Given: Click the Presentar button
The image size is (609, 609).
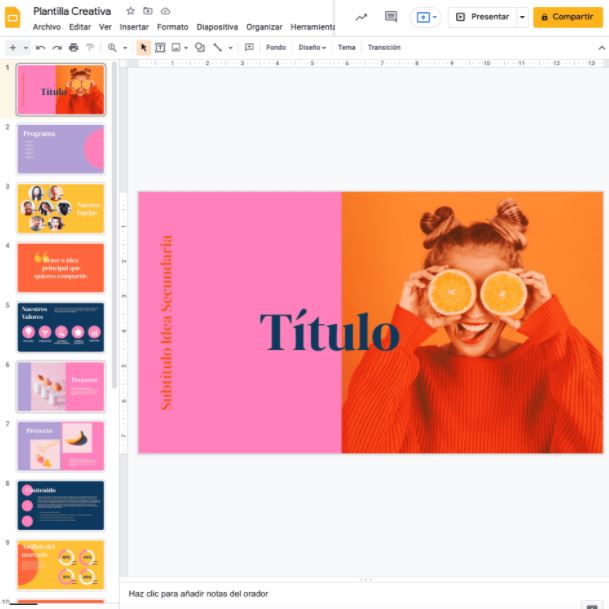Looking at the screenshot, I should click(x=483, y=17).
